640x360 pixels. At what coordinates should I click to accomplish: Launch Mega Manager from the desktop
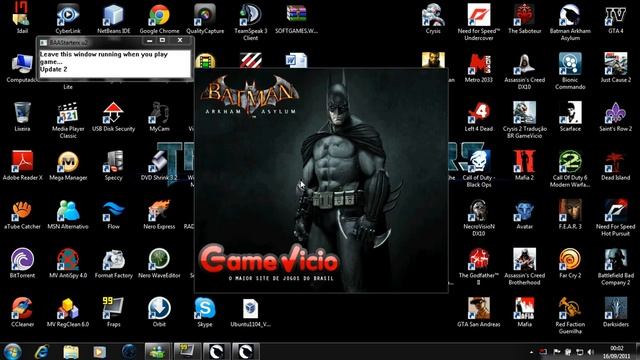pos(68,163)
